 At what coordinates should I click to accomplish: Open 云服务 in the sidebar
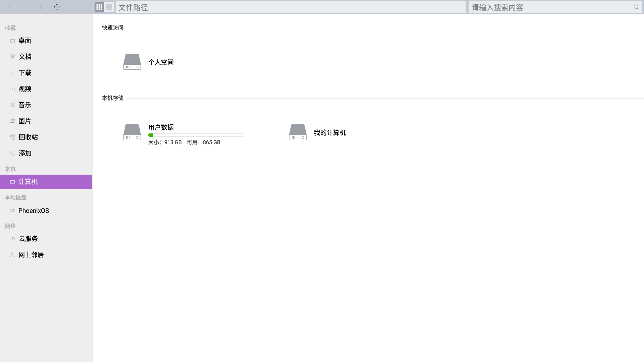point(46,239)
